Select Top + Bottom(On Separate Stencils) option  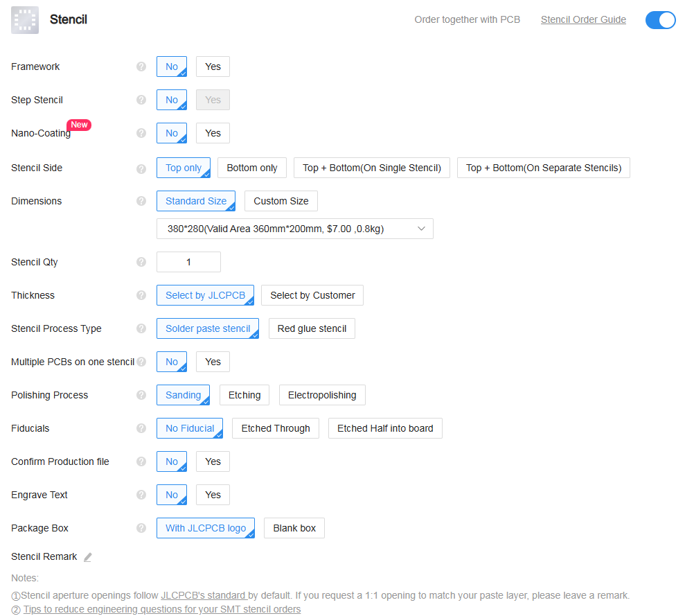[x=543, y=168]
